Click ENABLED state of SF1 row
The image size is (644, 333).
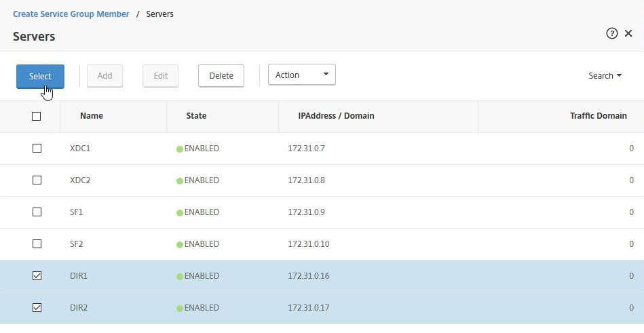pos(202,212)
